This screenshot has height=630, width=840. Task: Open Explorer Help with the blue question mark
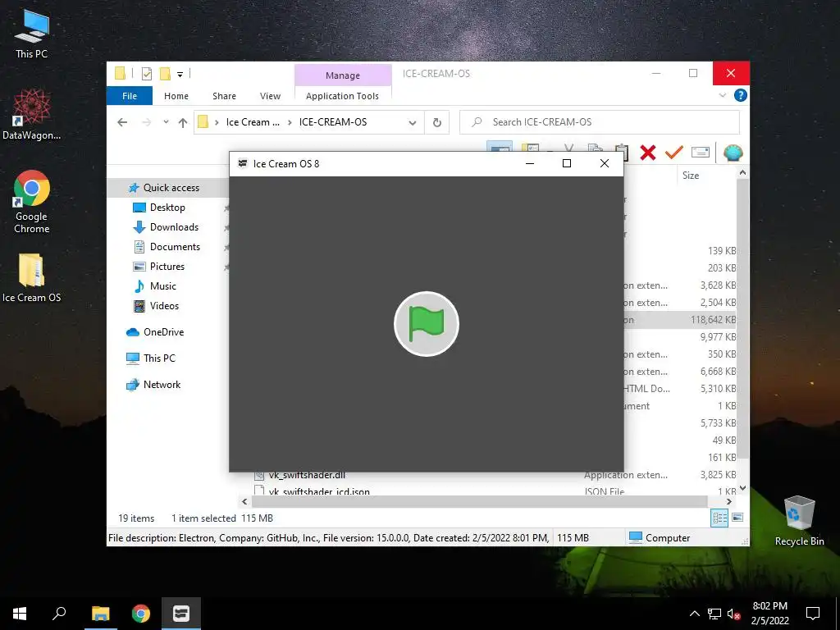(741, 95)
